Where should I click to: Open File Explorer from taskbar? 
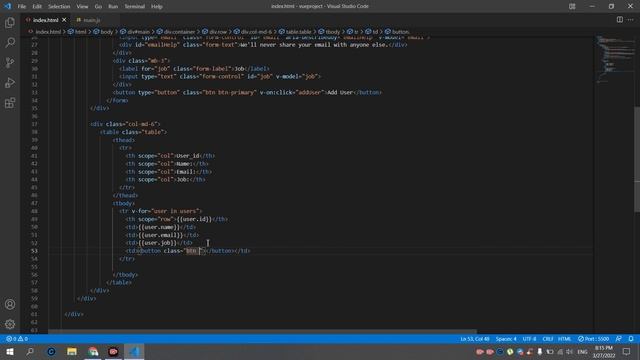coord(72,351)
